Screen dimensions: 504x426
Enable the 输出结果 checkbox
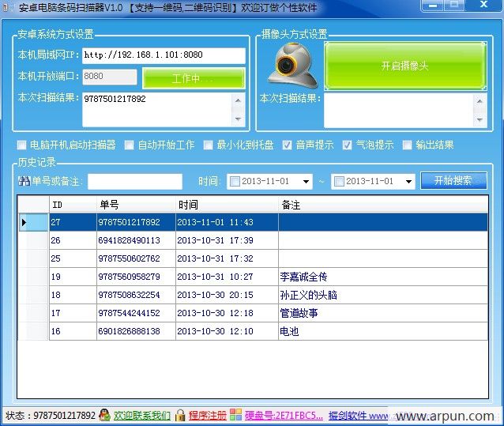pyautogui.click(x=407, y=145)
